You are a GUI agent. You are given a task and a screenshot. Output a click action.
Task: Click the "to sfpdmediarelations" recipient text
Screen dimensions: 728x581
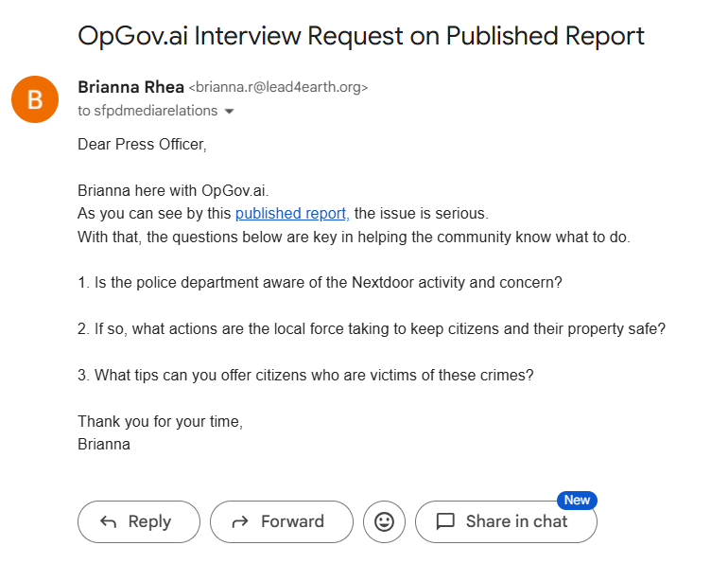pyautogui.click(x=147, y=111)
